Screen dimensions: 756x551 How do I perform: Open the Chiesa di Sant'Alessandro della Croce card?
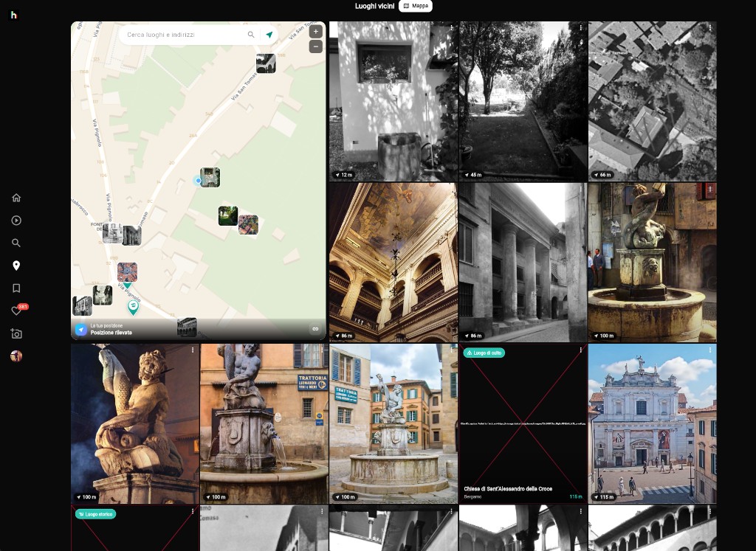coord(523,424)
